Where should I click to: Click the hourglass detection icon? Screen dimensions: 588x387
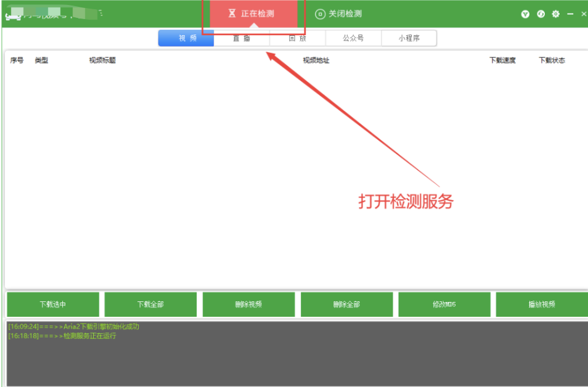coord(232,12)
